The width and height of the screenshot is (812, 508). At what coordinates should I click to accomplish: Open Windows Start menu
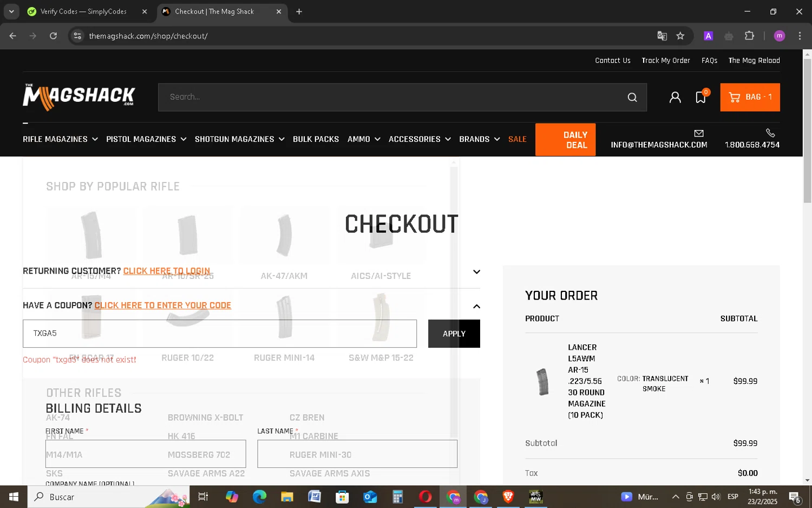[14, 497]
